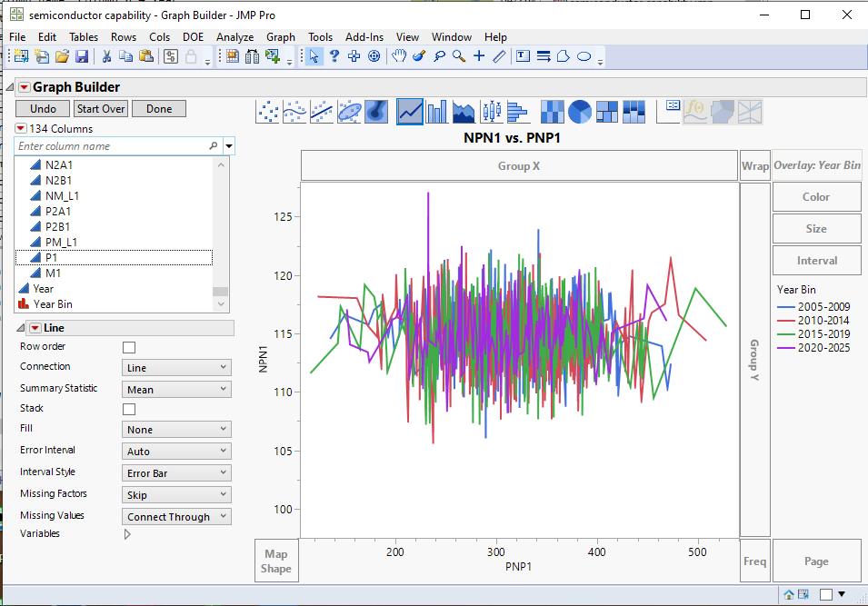Select the Points element icon
This screenshot has width=868, height=606.
click(267, 111)
